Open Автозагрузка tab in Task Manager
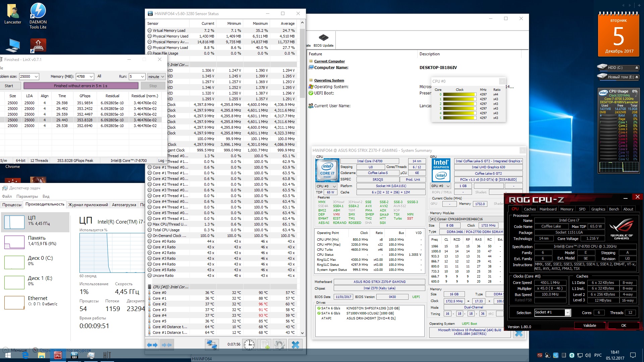The width and height of the screenshot is (644, 362). coord(124,204)
